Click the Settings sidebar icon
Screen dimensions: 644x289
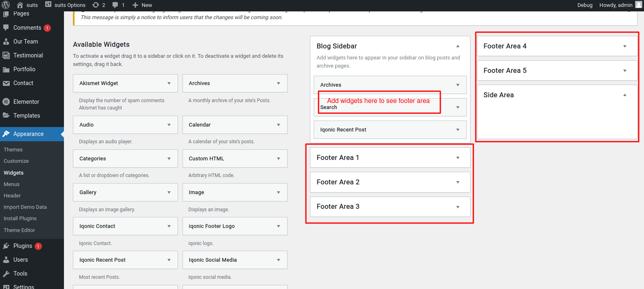pos(6,287)
